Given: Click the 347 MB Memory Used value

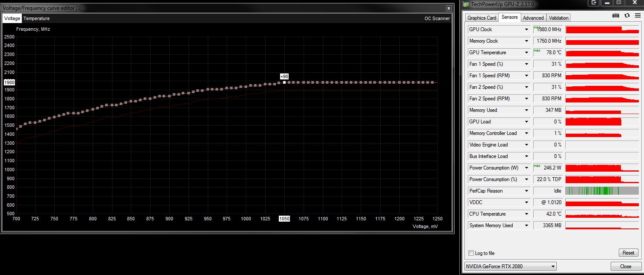Looking at the screenshot, I should [548, 110].
